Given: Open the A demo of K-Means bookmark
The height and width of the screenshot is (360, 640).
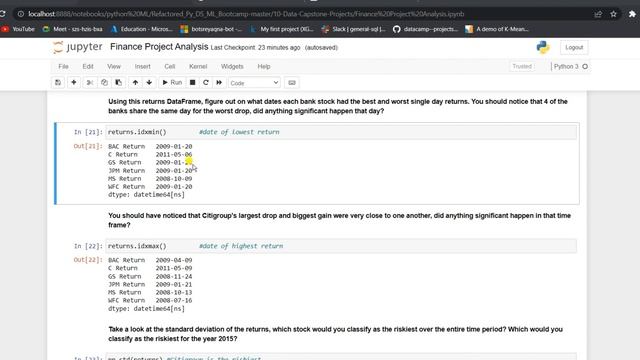Looking at the screenshot, I should click(x=497, y=29).
